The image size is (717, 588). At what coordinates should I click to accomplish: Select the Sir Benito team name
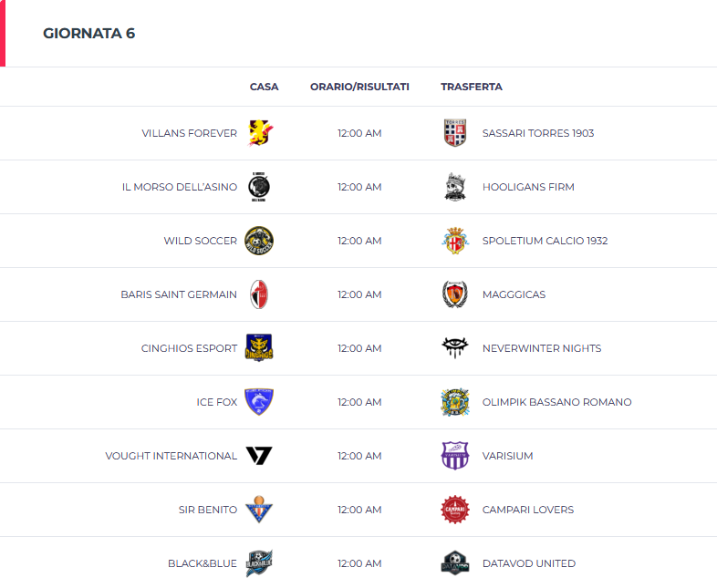click(x=208, y=510)
